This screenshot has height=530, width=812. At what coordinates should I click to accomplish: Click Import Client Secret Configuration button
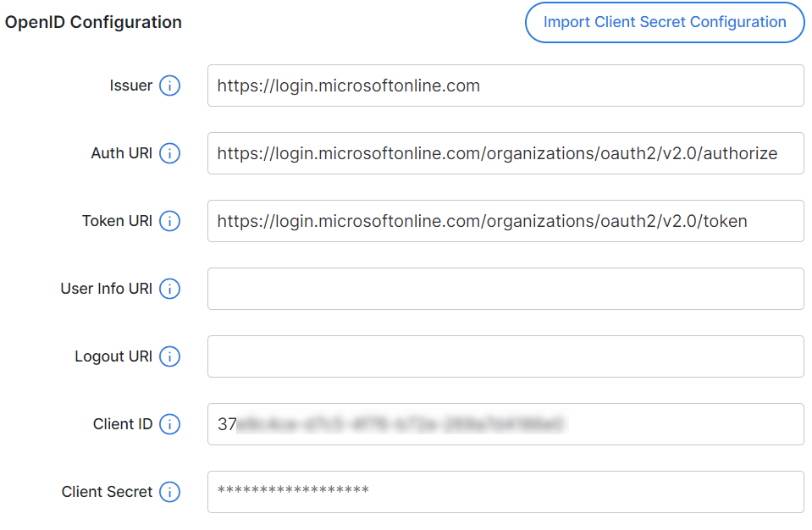point(665,23)
